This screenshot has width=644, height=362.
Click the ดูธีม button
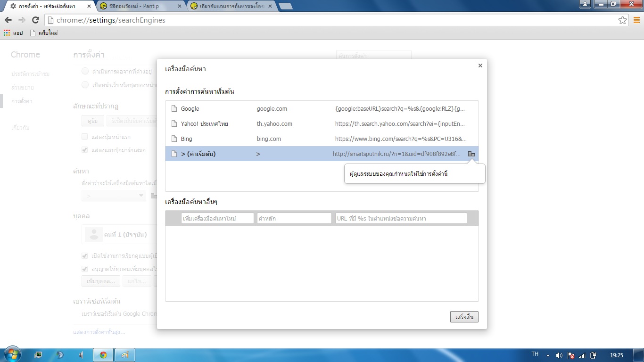(x=92, y=121)
